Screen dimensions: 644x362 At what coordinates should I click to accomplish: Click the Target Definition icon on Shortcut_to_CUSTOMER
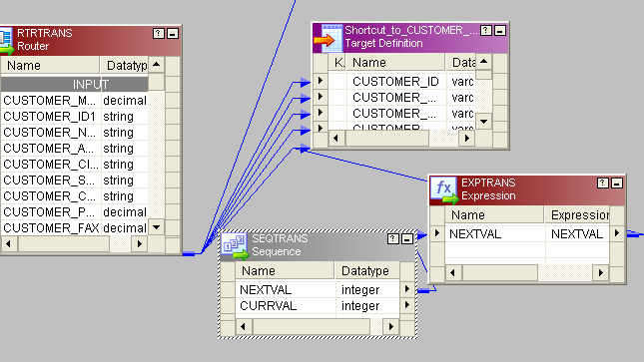point(327,38)
